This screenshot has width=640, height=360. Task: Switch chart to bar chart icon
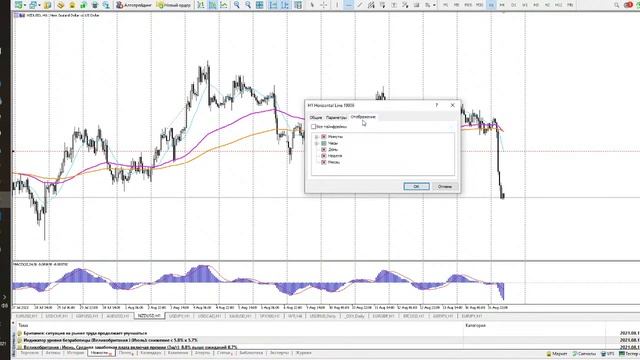(x=201, y=5)
